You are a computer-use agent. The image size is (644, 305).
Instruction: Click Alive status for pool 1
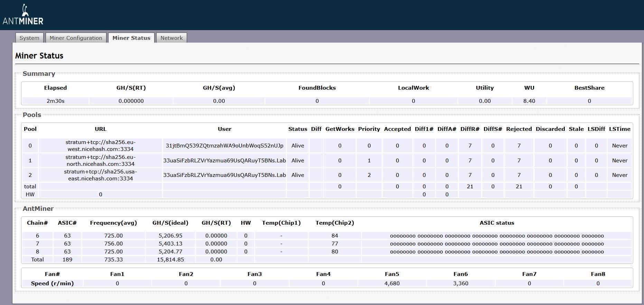pyautogui.click(x=298, y=160)
